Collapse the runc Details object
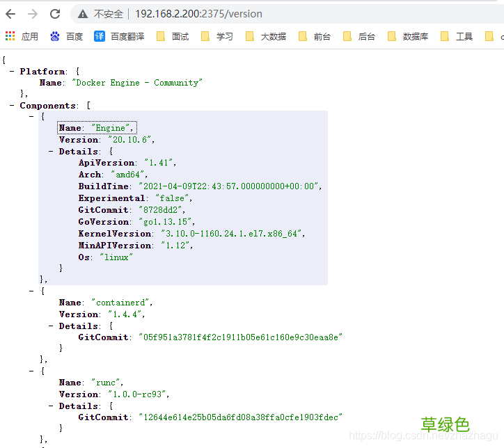This screenshot has width=504, height=448. 51,406
